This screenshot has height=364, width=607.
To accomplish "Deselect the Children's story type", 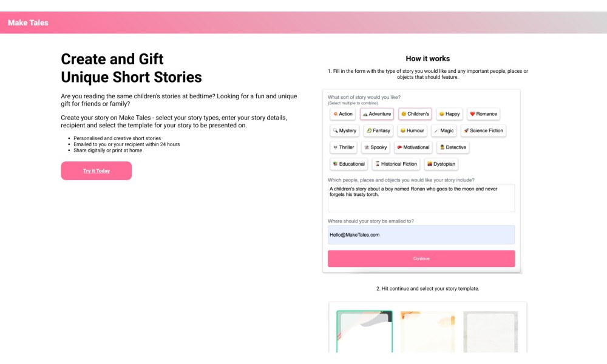I will [415, 113].
